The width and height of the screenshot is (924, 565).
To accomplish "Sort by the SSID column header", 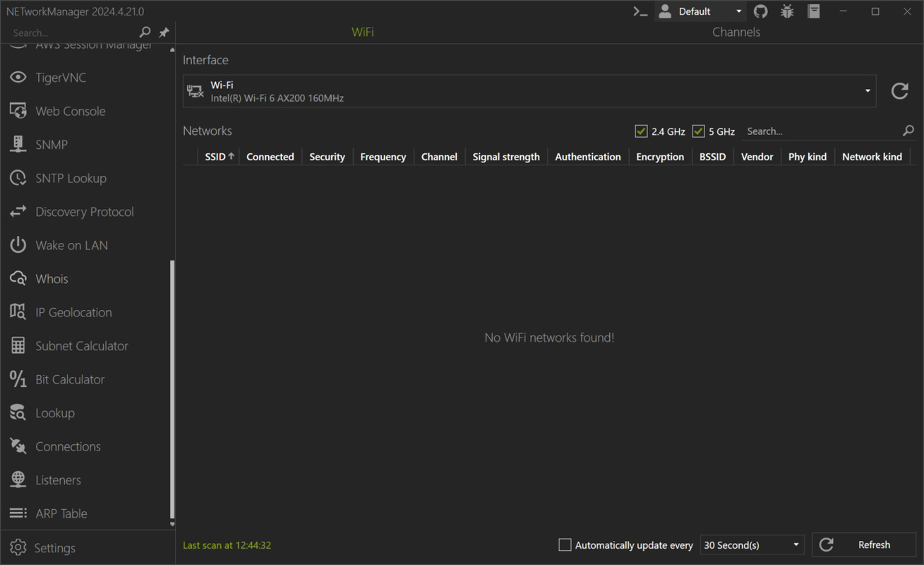I will [x=220, y=157].
